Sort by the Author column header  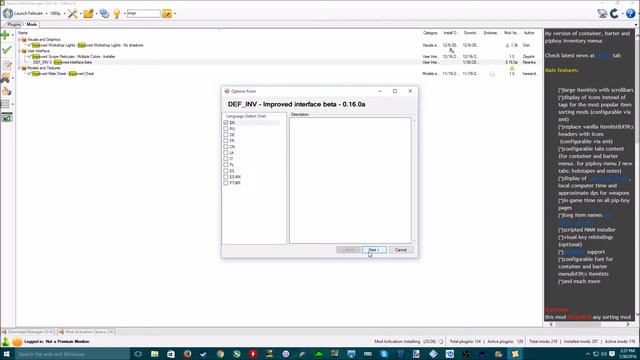pyautogui.click(x=529, y=33)
